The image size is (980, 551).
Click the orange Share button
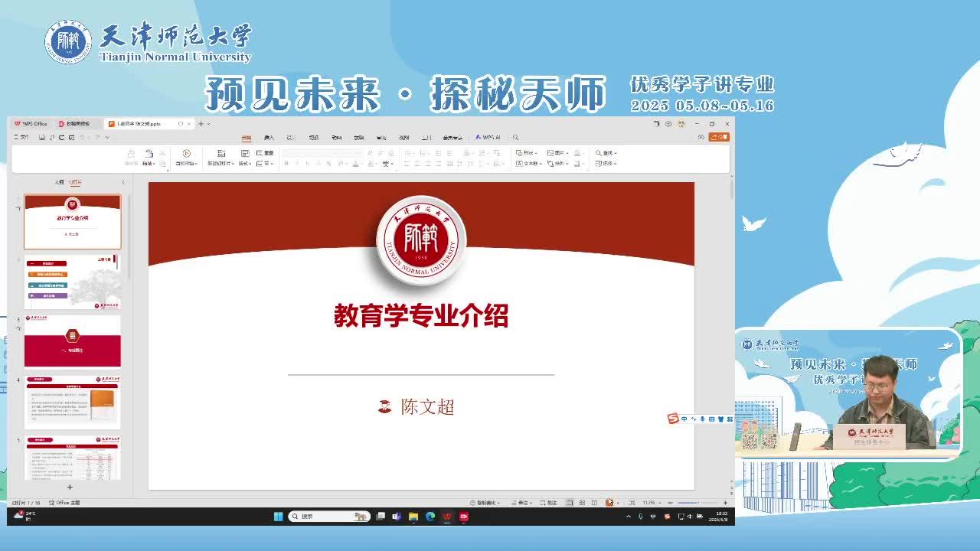719,137
